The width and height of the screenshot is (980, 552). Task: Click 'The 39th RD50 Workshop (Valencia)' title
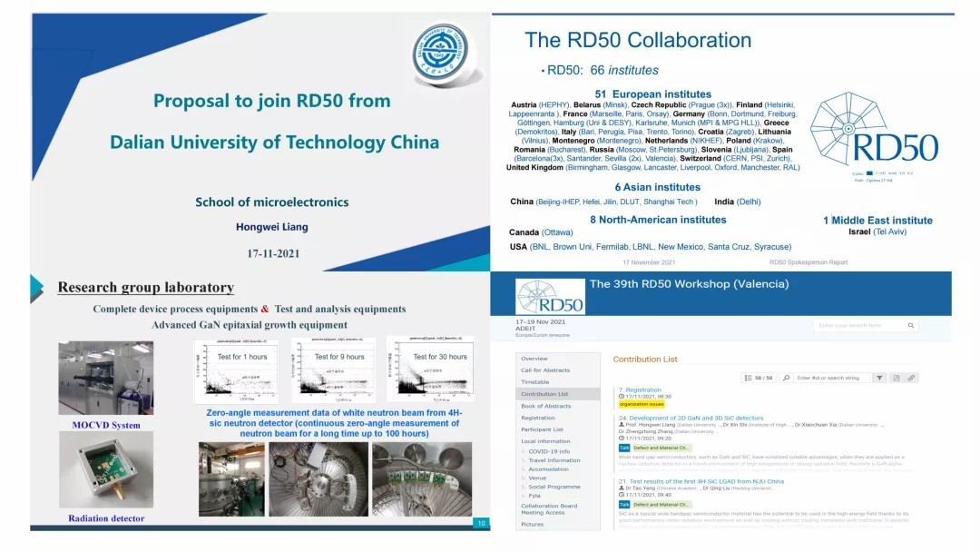pos(689,284)
